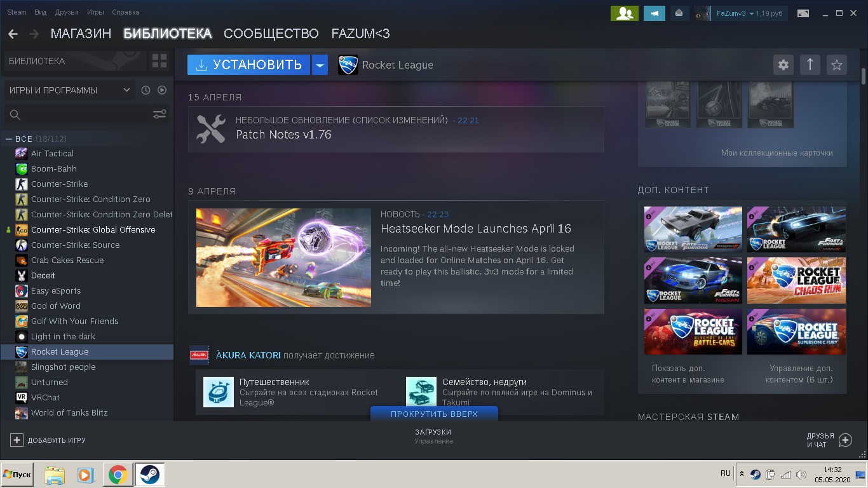Toggle ready-to-play filter icon
868x488 pixels.
[x=162, y=90]
